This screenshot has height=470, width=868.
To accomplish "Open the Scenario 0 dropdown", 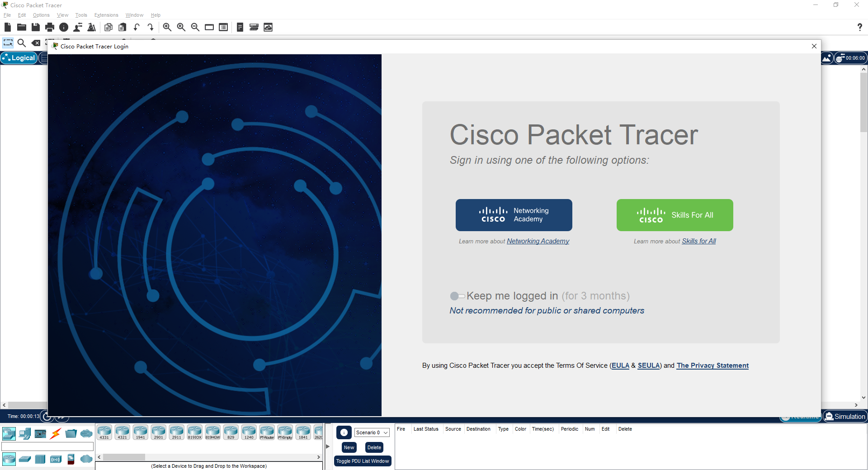I will coord(372,432).
